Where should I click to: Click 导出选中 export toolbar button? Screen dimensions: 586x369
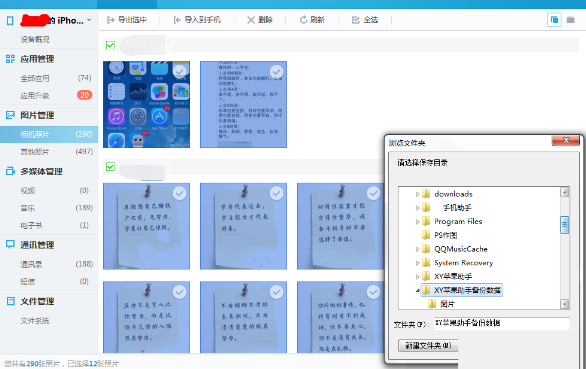pos(127,20)
